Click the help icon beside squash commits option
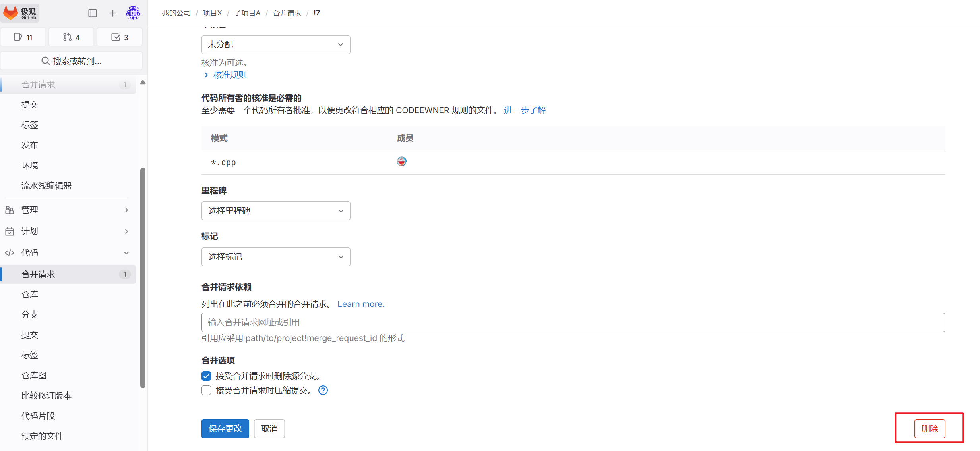The image size is (980, 451). tap(323, 390)
